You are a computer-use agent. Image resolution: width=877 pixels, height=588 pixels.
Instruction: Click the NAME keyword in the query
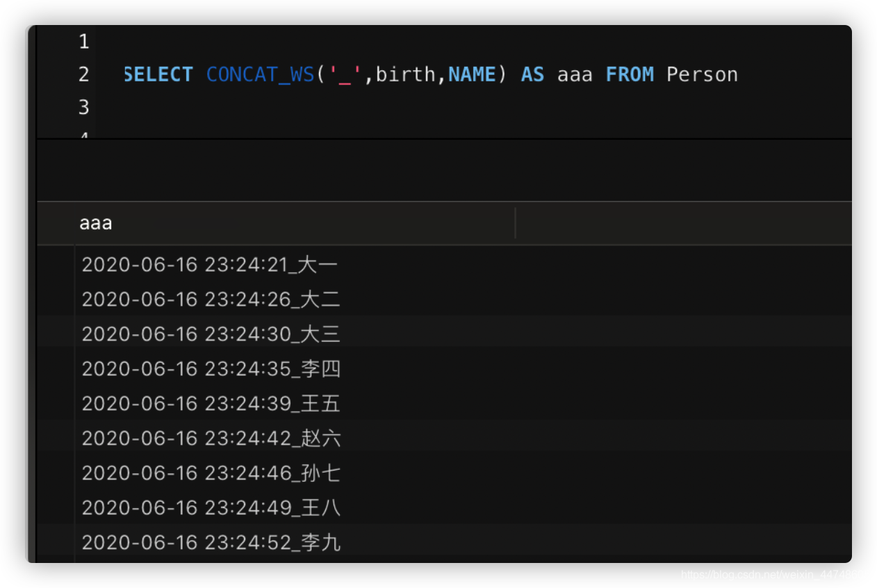472,75
